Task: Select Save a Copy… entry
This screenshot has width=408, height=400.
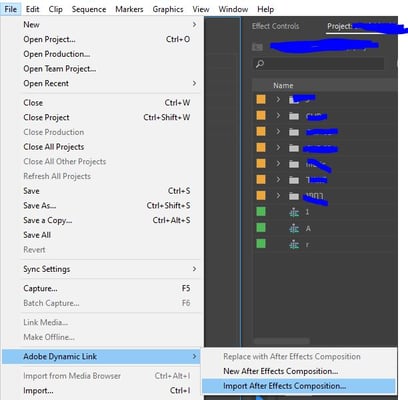Action: 101,220
